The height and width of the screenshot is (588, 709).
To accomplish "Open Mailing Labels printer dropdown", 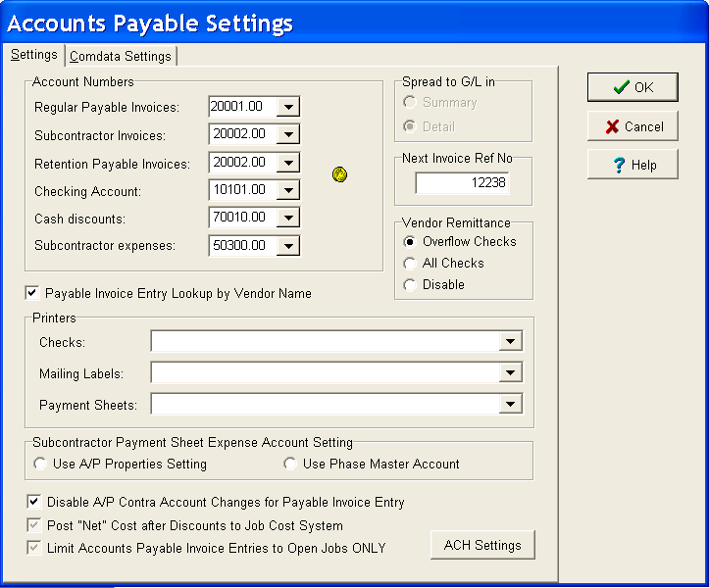I will coord(510,373).
